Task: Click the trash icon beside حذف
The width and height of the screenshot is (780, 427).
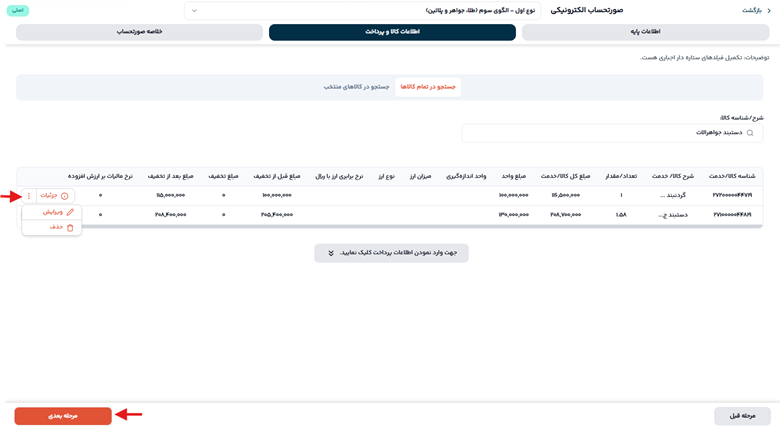Action: point(70,227)
